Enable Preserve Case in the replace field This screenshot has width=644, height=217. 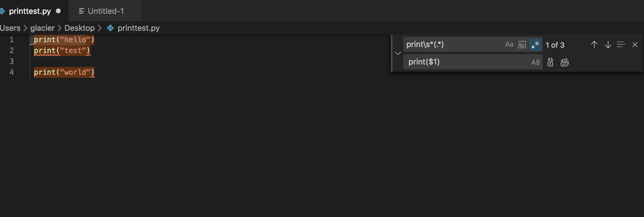[x=536, y=62]
